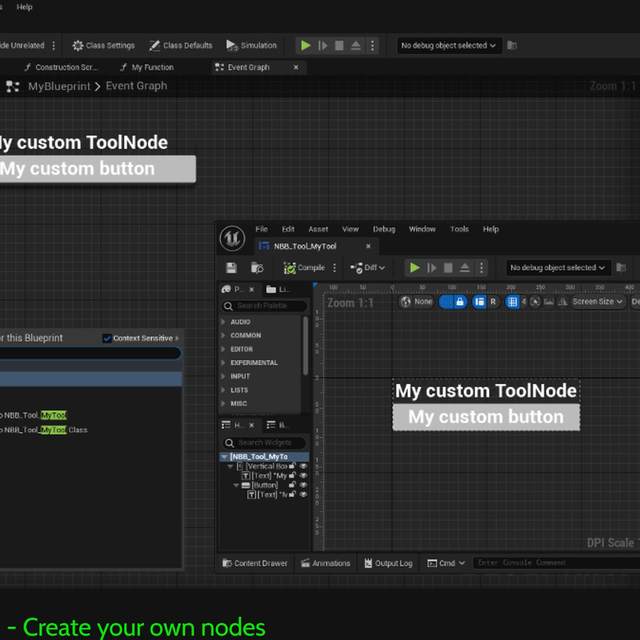Image resolution: width=640 pixels, height=640 pixels.
Task: Close the Event Graph tab
Action: (x=296, y=67)
